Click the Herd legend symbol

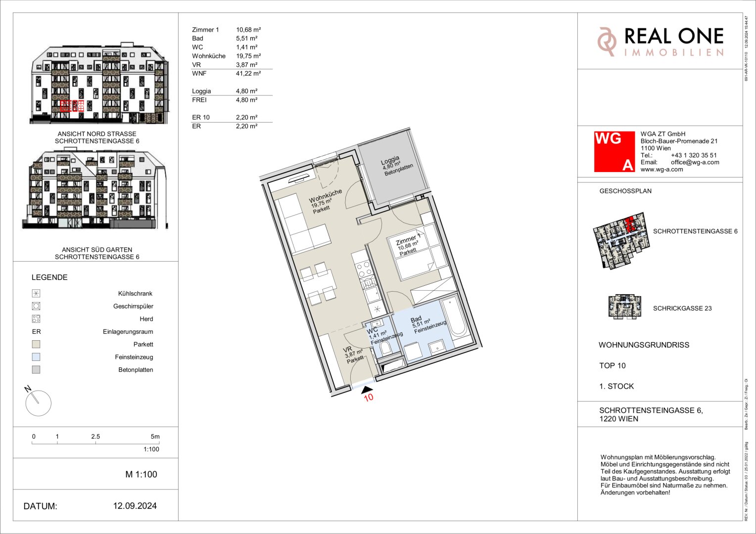coord(36,319)
